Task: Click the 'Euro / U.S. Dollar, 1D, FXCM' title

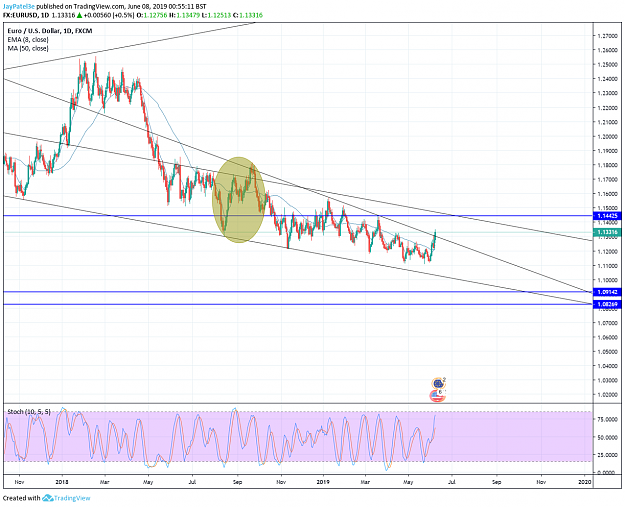Action: click(x=50, y=31)
